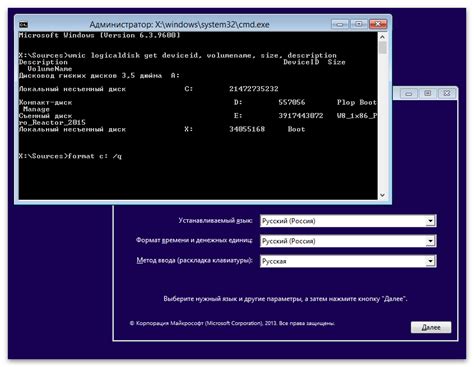Click the Далее button
This screenshot has height=367, width=474.
(x=431, y=327)
